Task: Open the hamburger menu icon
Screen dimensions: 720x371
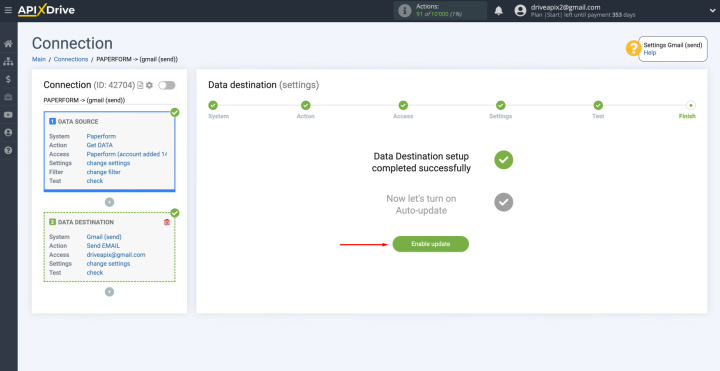Action: 8,10
